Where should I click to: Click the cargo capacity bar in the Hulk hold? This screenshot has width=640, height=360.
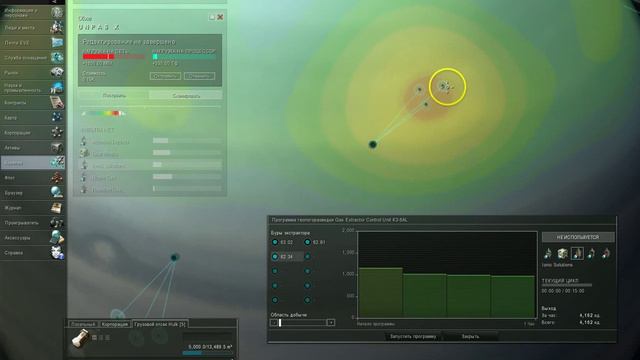click(207, 353)
